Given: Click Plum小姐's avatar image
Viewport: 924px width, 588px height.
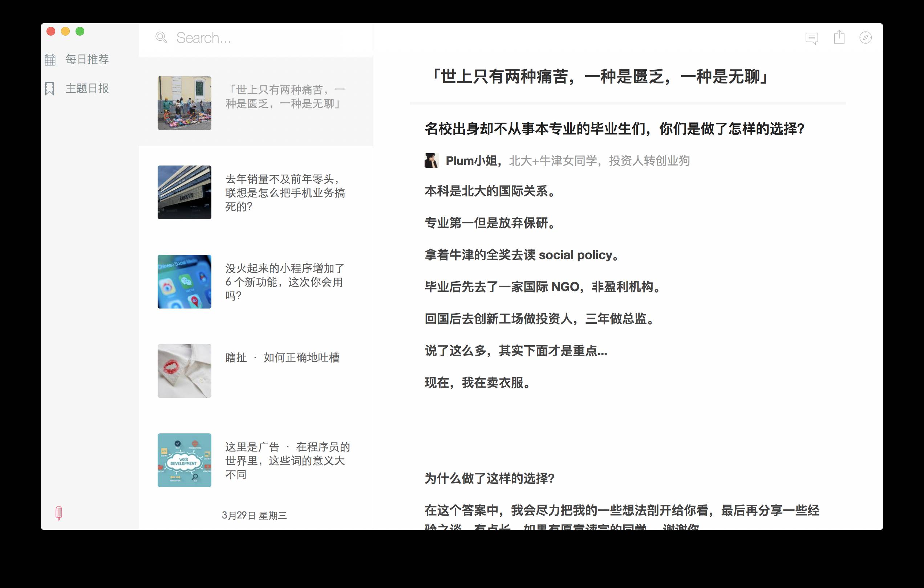Looking at the screenshot, I should 431,160.
